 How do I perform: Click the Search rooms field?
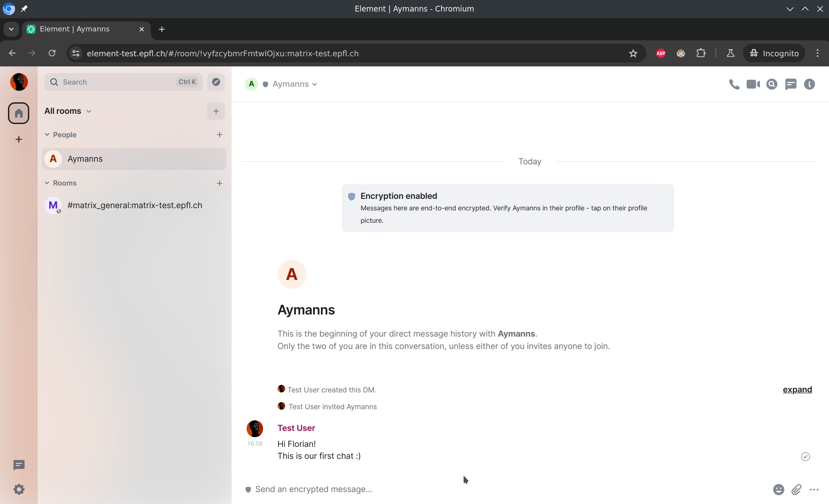pos(117,82)
